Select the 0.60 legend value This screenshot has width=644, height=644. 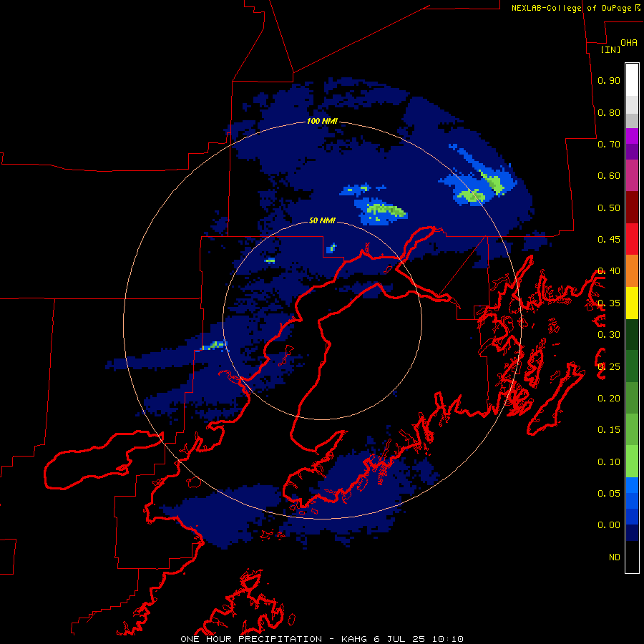[x=609, y=176]
